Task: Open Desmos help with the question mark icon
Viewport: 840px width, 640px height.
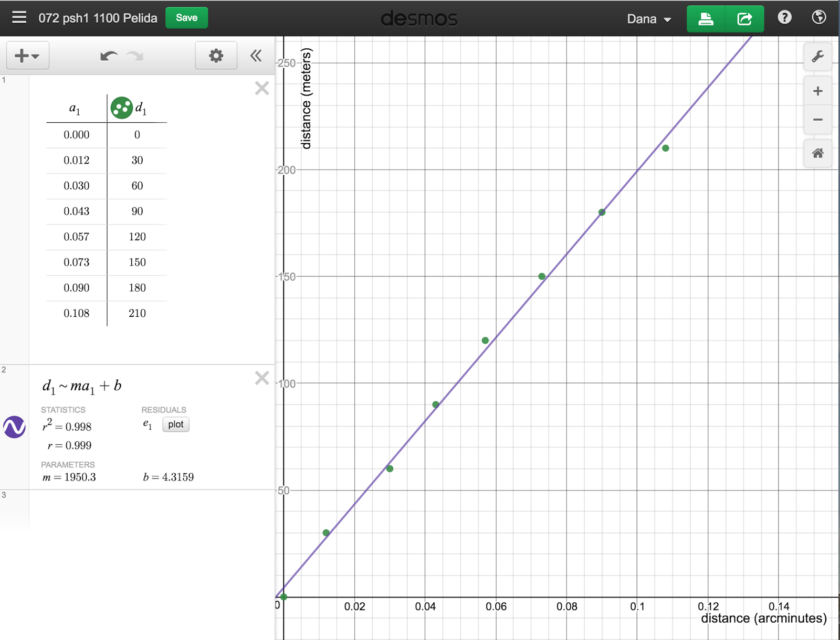Action: tap(784, 17)
